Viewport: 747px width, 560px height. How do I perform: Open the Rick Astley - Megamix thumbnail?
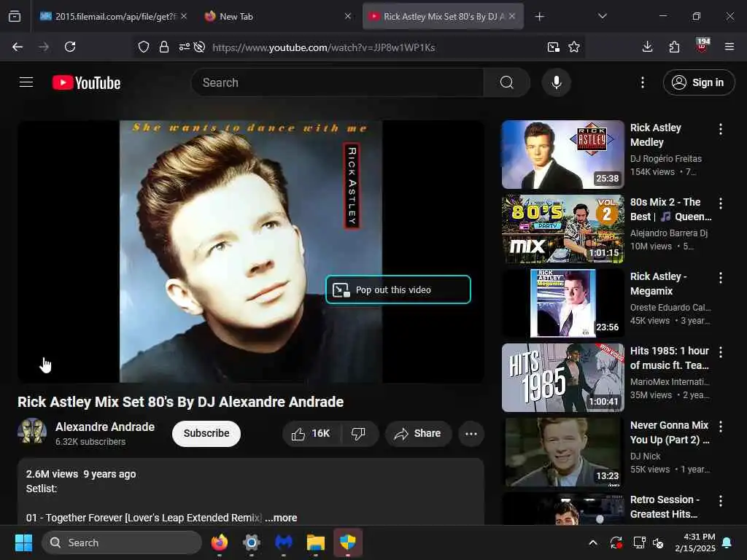click(562, 303)
